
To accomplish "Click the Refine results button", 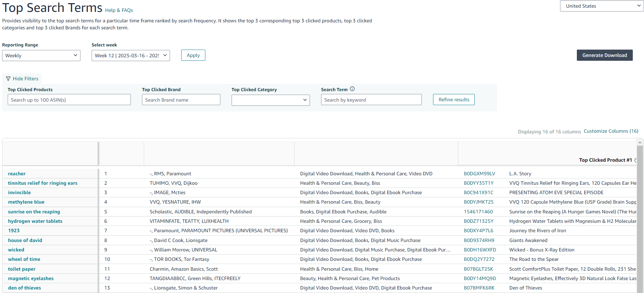I will tap(454, 100).
